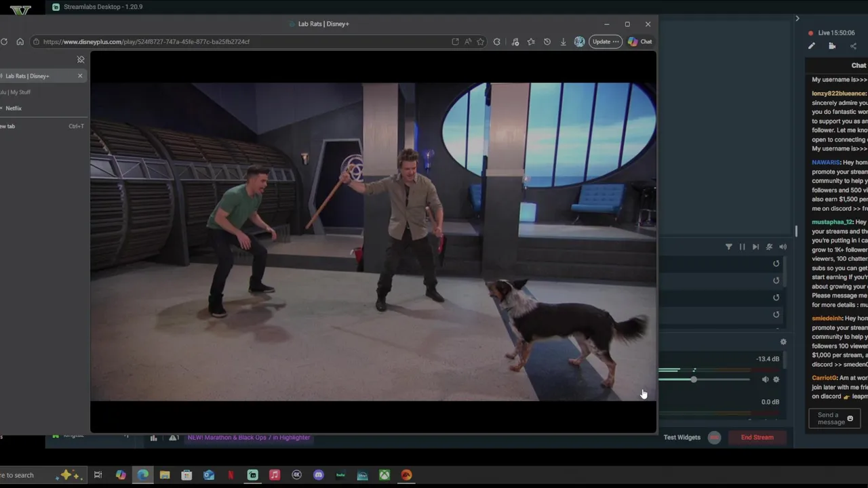Skip the current alert in Streamlabs
Image resolution: width=868 pixels, height=488 pixels.
(x=755, y=247)
